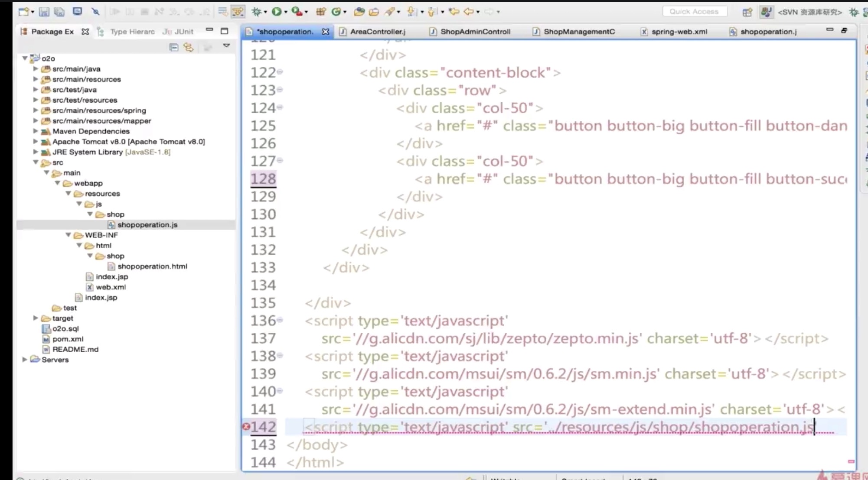Click inside the Quick Access field

(x=694, y=12)
